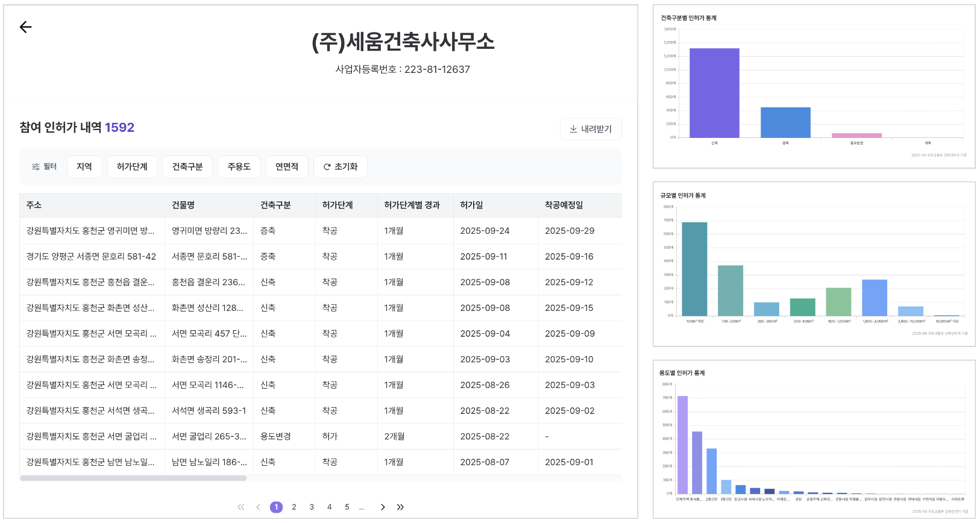Open the 주용도 filter

239,167
